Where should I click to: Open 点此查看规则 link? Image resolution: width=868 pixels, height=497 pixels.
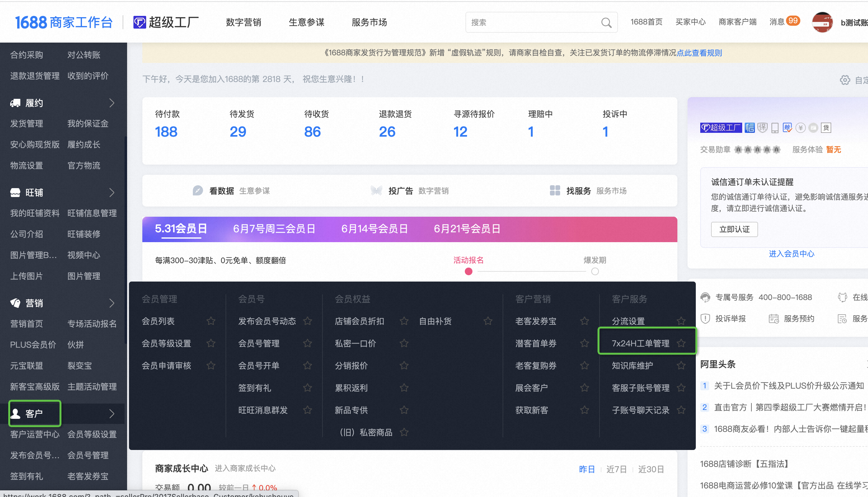pyautogui.click(x=699, y=53)
